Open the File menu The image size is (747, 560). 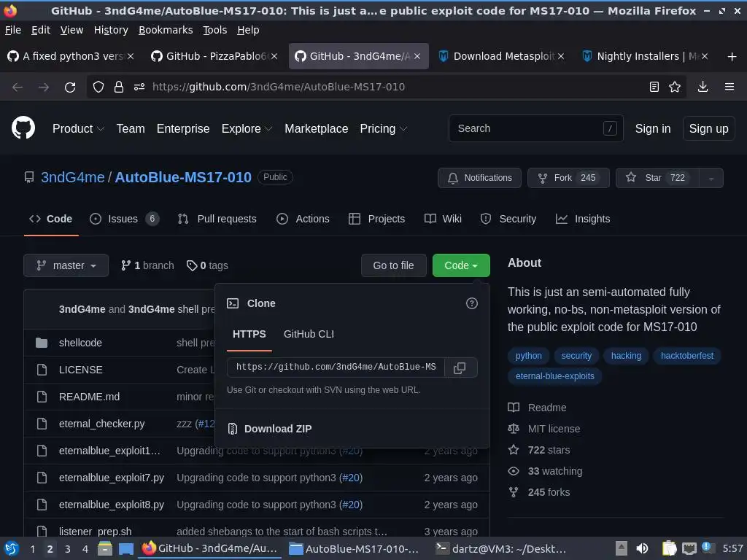click(x=13, y=30)
